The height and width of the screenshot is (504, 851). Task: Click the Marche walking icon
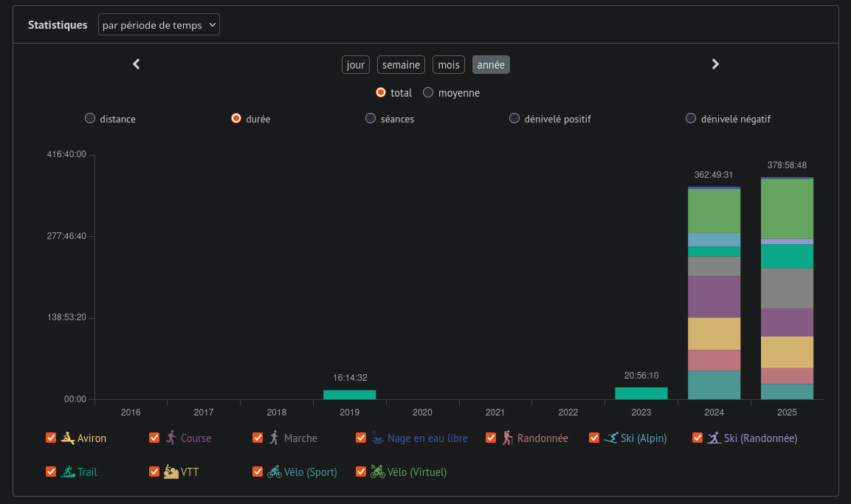tap(275, 438)
